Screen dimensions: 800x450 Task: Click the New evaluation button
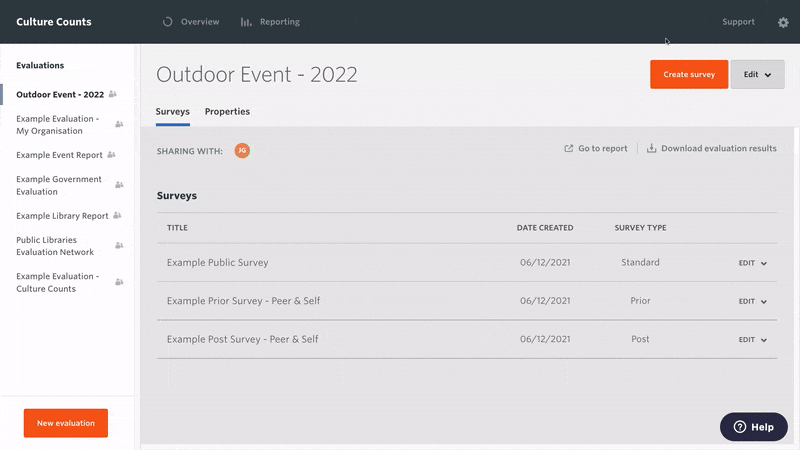coord(66,423)
